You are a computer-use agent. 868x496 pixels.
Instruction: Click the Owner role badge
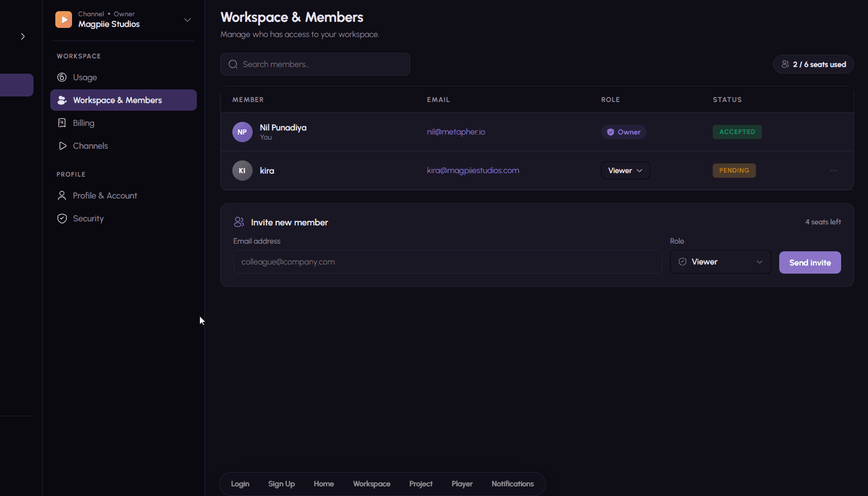[623, 132]
